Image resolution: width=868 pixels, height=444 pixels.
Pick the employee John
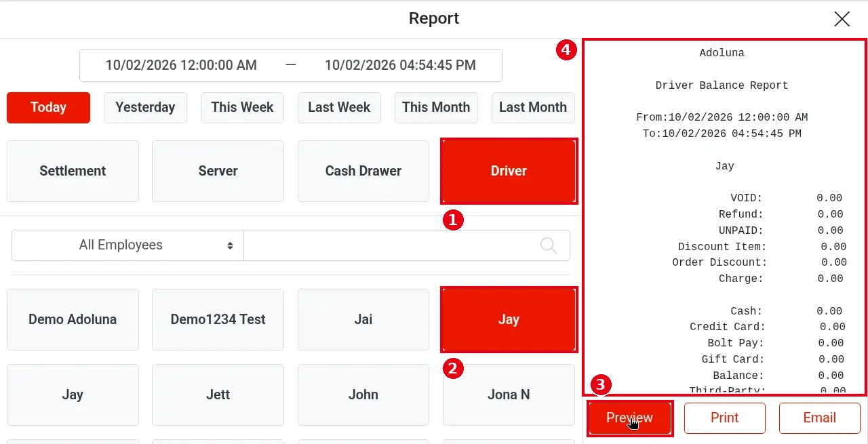[363, 395]
